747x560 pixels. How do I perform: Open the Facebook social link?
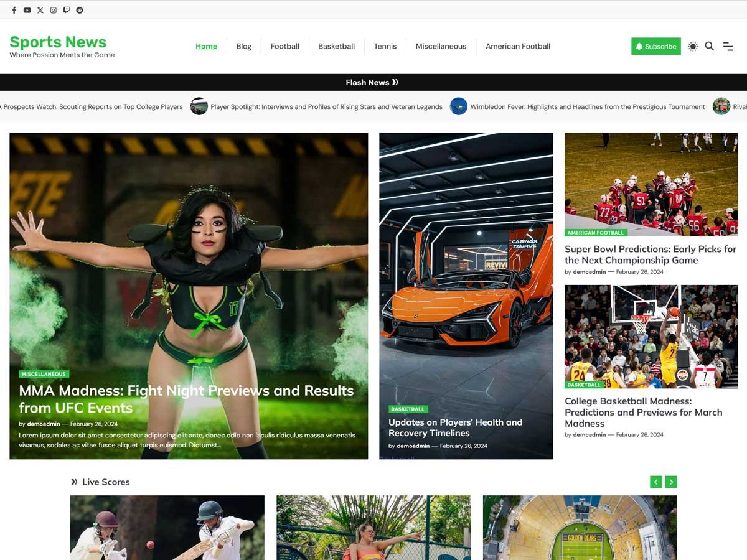pyautogui.click(x=14, y=10)
